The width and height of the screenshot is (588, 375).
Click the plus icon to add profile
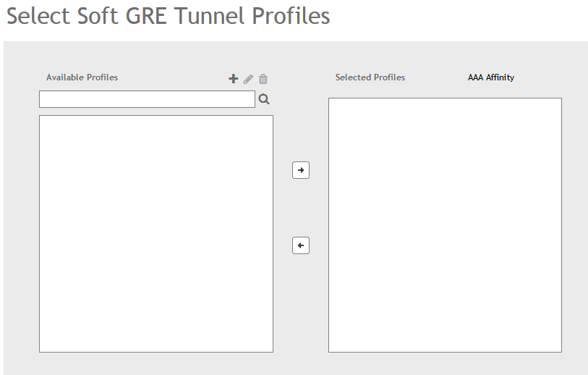[x=233, y=79]
